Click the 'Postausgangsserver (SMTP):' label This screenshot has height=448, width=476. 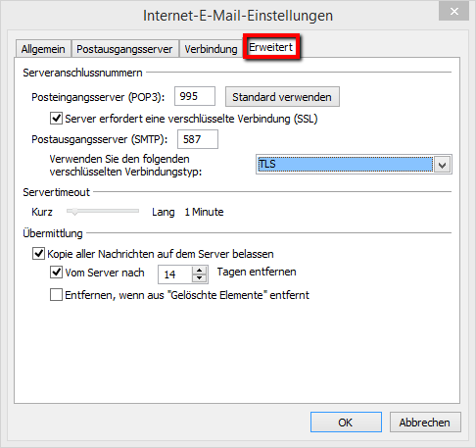100,139
